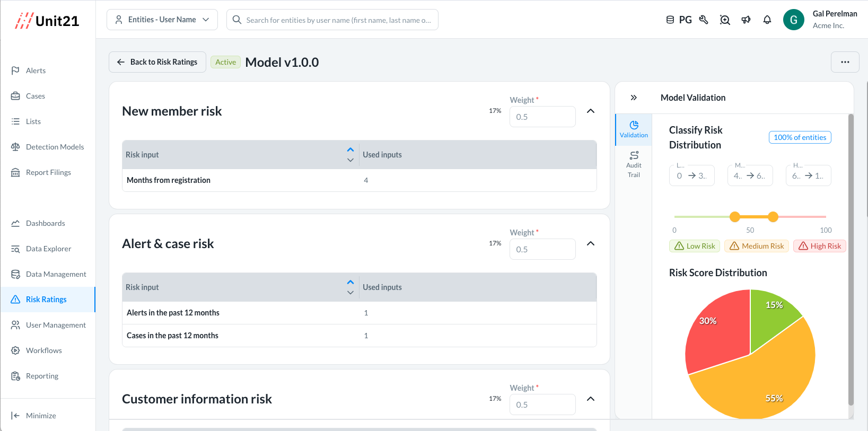Click the 100% of entities badge

point(800,137)
